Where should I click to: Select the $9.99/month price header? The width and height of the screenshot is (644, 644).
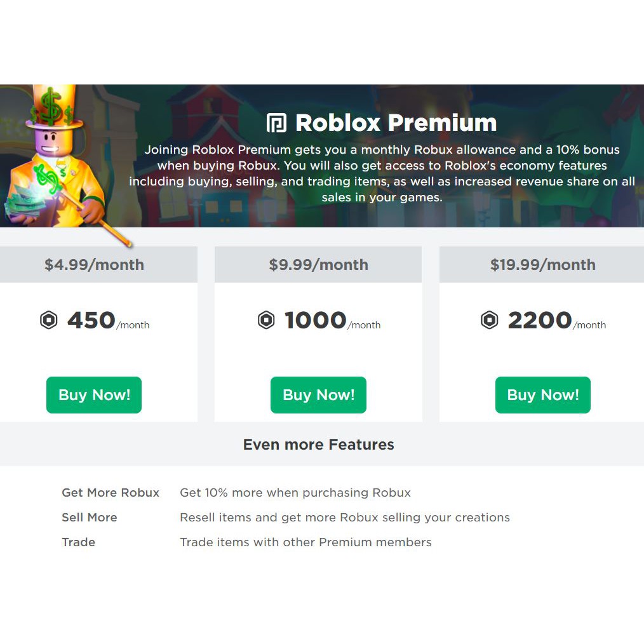click(318, 265)
